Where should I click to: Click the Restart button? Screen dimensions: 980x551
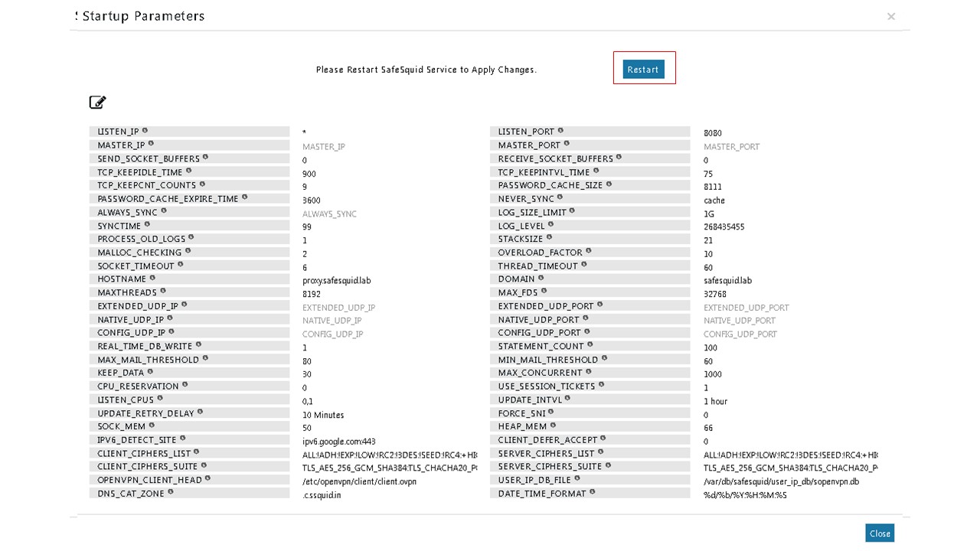[643, 69]
